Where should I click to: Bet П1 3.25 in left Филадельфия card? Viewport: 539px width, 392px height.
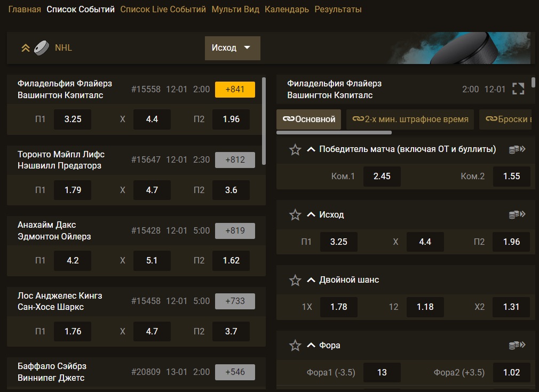73,119
